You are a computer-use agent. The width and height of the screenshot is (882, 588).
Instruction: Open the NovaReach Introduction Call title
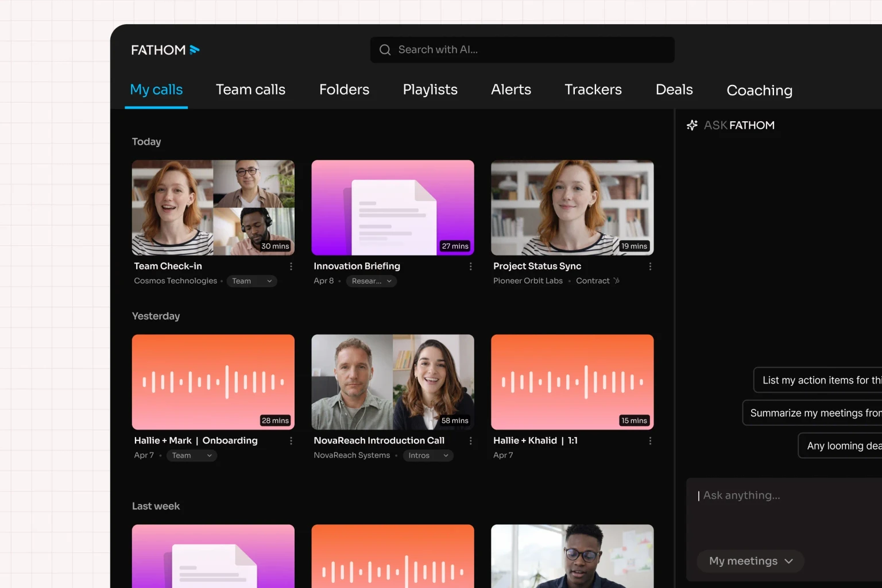[379, 440]
